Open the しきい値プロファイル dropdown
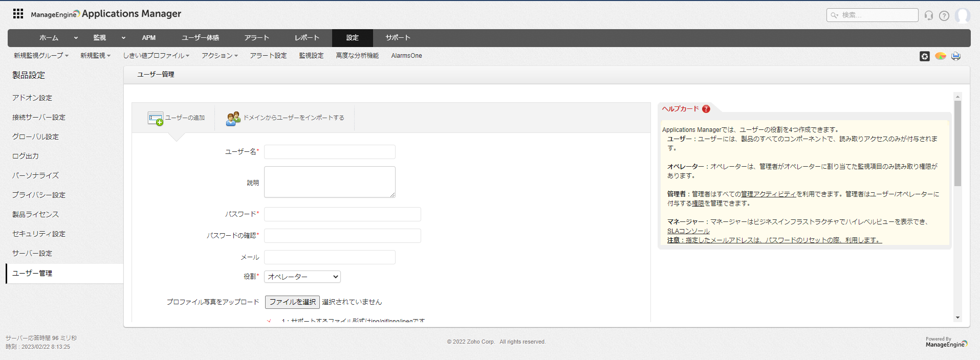The width and height of the screenshot is (980, 360). tap(156, 56)
